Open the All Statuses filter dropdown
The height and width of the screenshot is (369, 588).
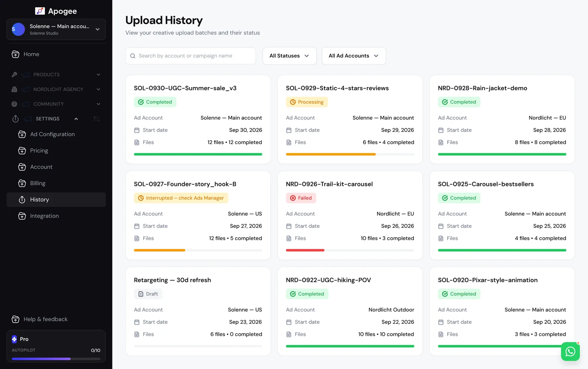(x=290, y=56)
